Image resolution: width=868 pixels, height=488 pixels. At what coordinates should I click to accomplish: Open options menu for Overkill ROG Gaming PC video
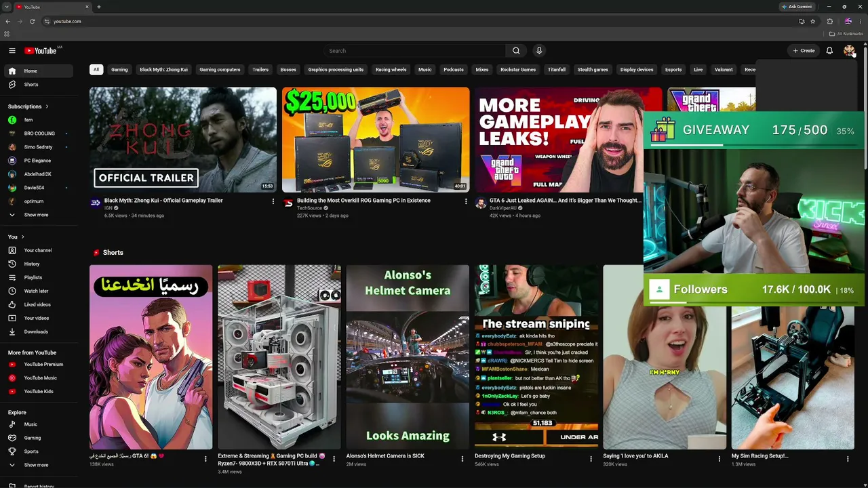pyautogui.click(x=466, y=201)
